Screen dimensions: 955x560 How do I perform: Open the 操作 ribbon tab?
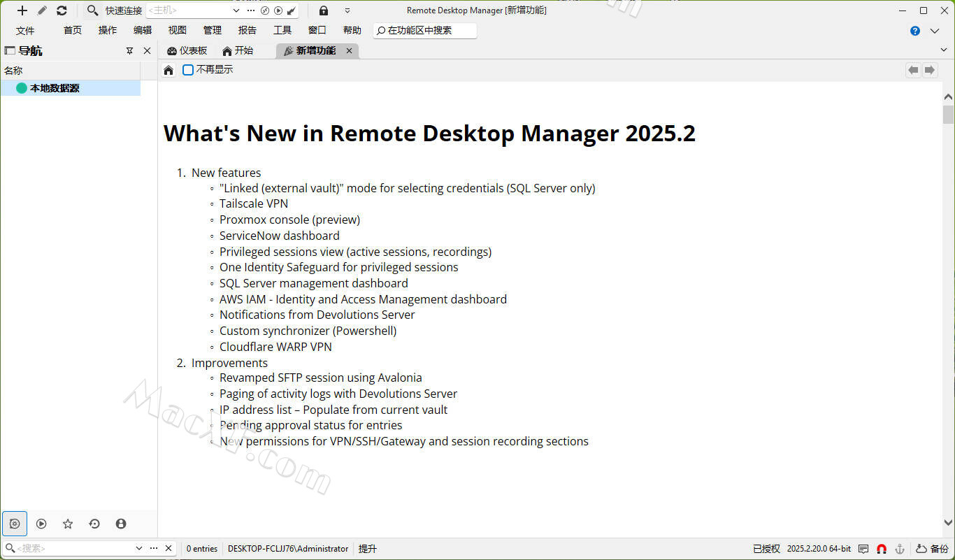tap(108, 30)
